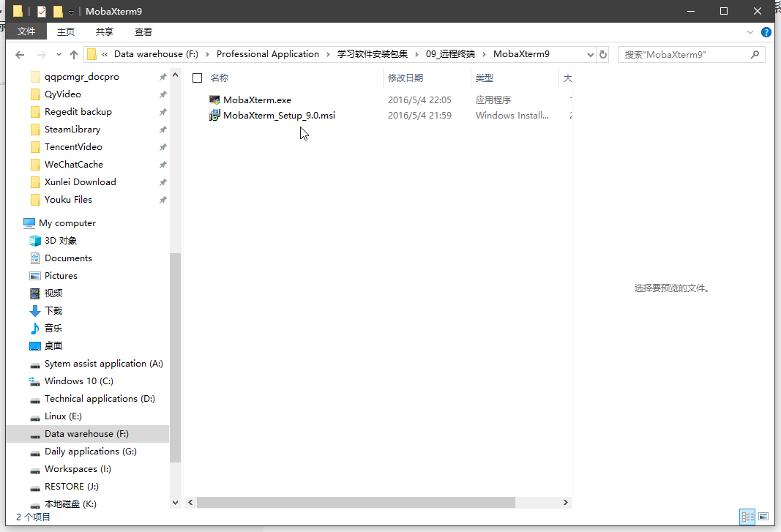Unpin Youku Files pin icon
Screen dimensions: 781x532
tap(163, 200)
